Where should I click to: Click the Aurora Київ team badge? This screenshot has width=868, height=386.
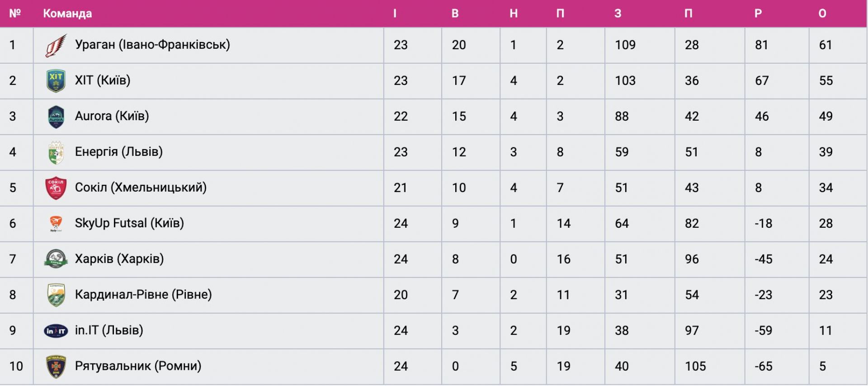(x=56, y=117)
